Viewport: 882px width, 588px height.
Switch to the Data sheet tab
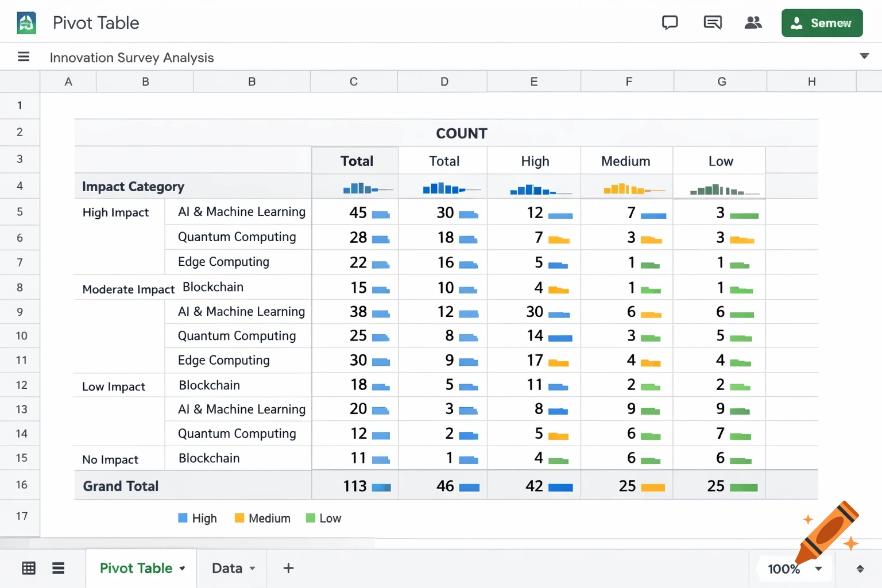tap(229, 568)
